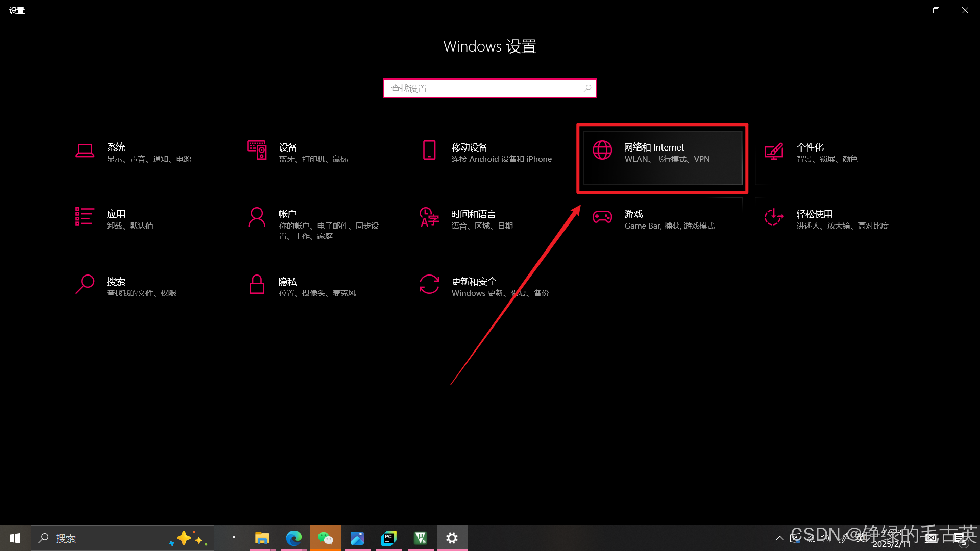Image resolution: width=980 pixels, height=551 pixels.
Task: Open 轻松使用 accessibility icon
Action: pos(774,217)
